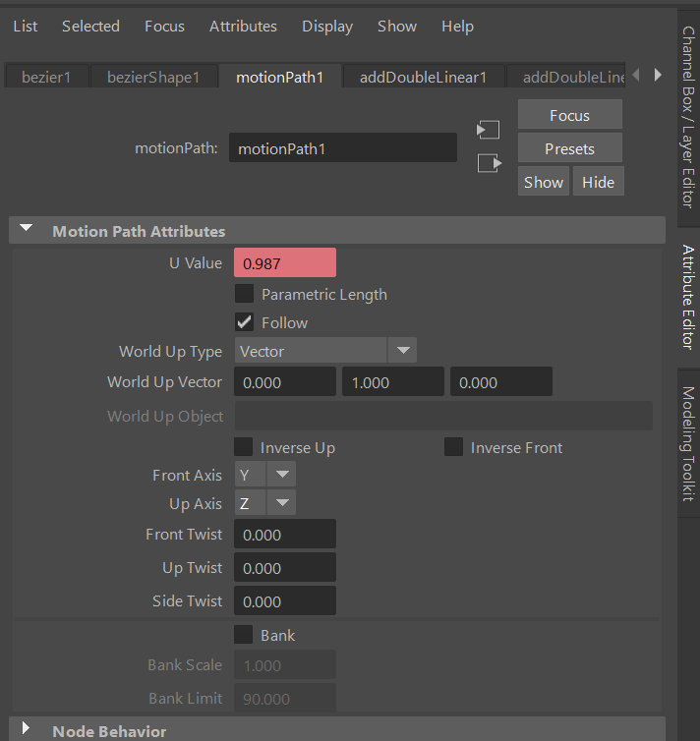Screen dimensions: 700x741
Task: Open the Modeling Toolkit side tab
Action: [x=688, y=444]
